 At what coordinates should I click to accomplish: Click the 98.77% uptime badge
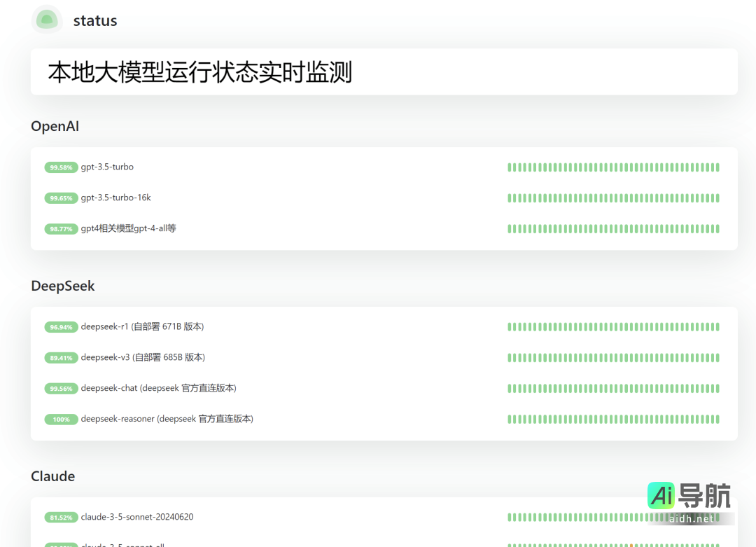click(61, 228)
